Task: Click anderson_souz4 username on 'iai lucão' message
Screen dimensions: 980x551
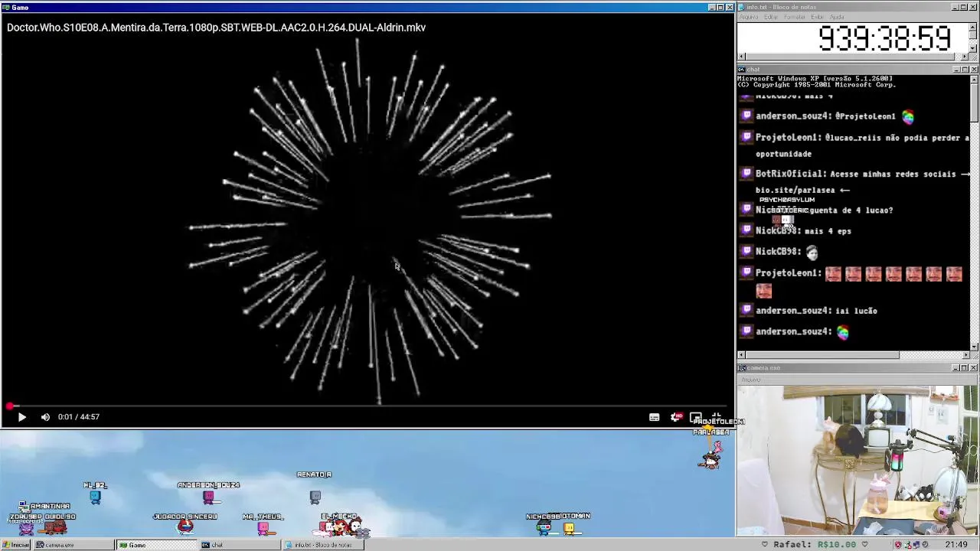Action: (x=793, y=311)
